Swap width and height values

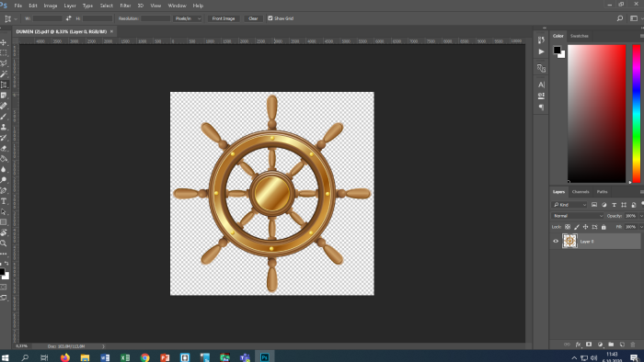pyautogui.click(x=69, y=18)
